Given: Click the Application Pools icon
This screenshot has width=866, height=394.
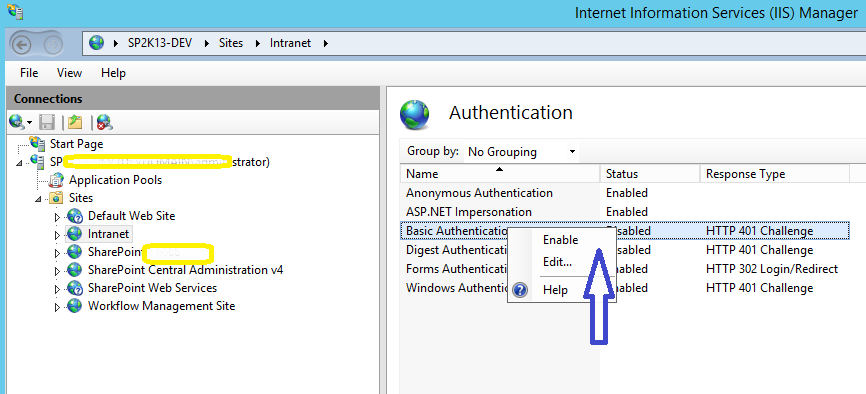Looking at the screenshot, I should (56, 180).
